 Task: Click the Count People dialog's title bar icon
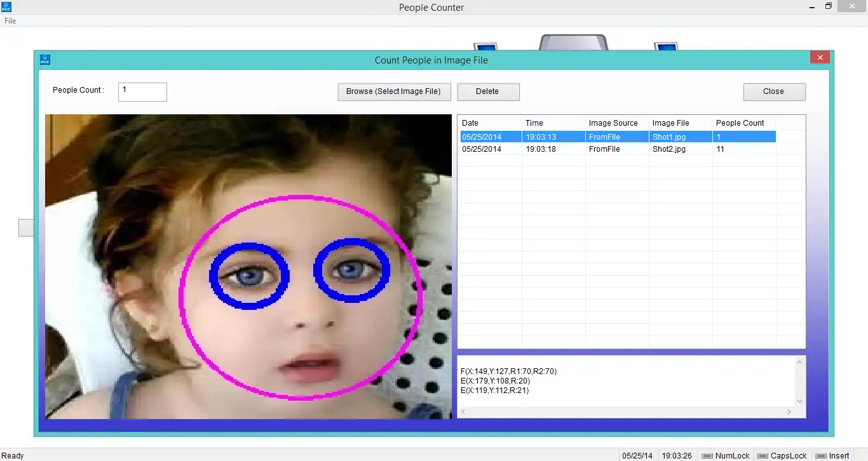(44, 60)
